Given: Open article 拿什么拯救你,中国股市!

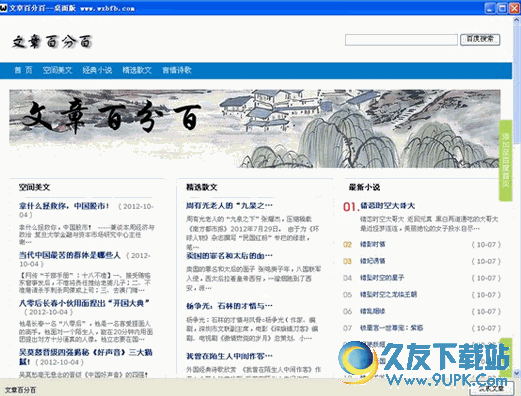Looking at the screenshot, I should coord(64,206).
